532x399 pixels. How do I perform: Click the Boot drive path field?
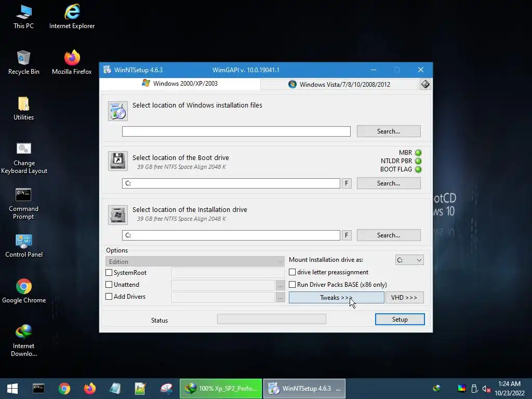point(231,183)
